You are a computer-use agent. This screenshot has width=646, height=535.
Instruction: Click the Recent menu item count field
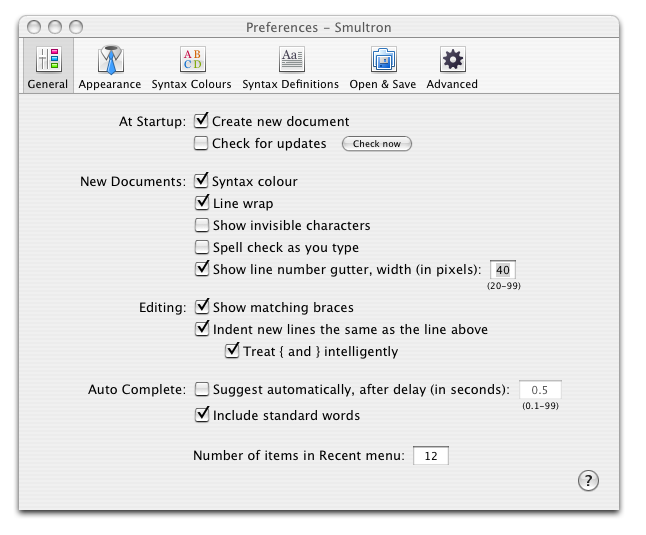pyautogui.click(x=430, y=456)
